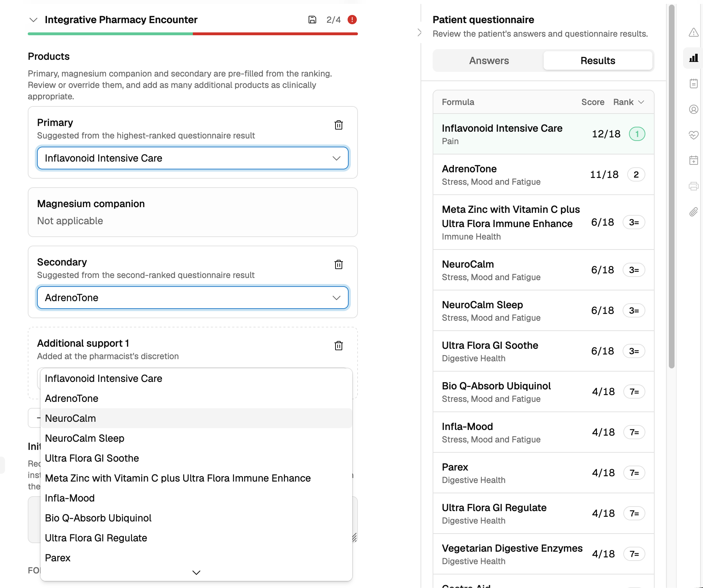This screenshot has width=703, height=588.
Task: Open the Primary product dropdown
Action: (192, 158)
